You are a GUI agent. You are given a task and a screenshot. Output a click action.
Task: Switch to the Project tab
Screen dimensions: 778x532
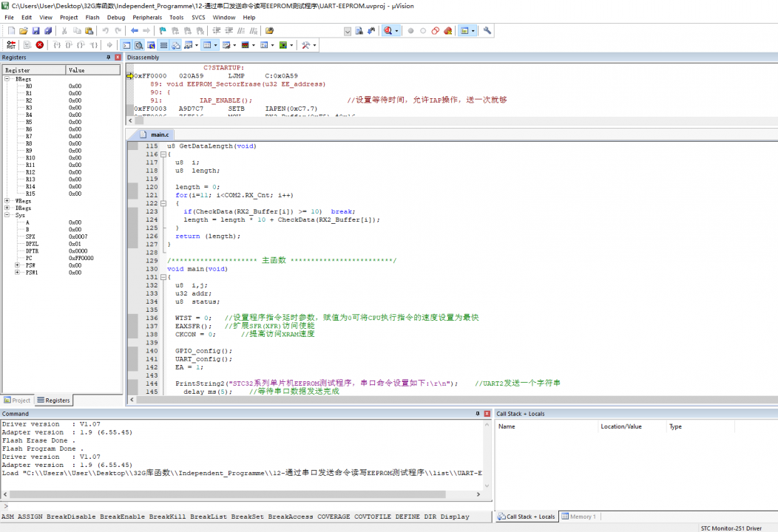click(18, 400)
